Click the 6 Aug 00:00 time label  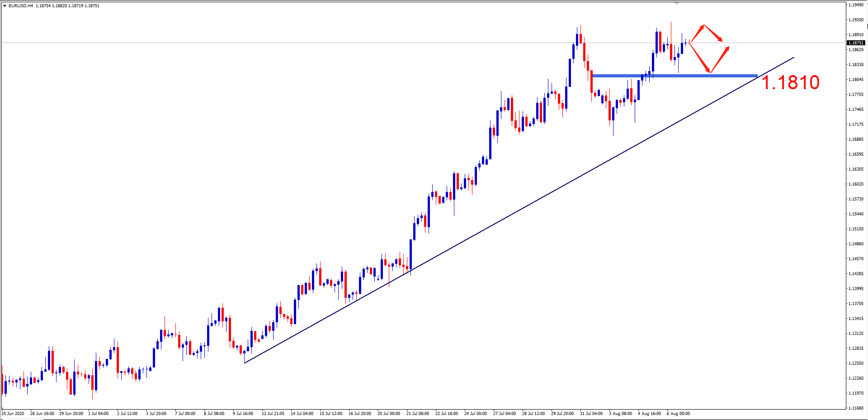click(678, 414)
